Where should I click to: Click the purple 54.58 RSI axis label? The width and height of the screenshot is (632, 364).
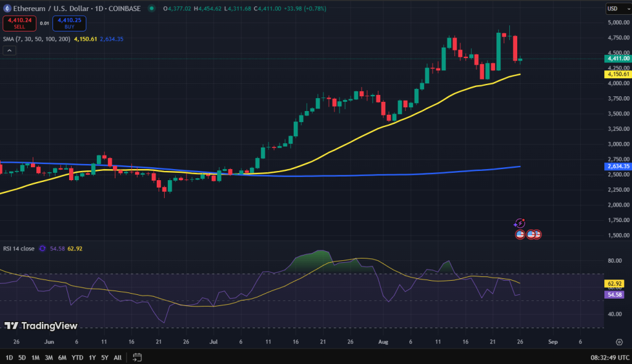[x=615, y=295]
